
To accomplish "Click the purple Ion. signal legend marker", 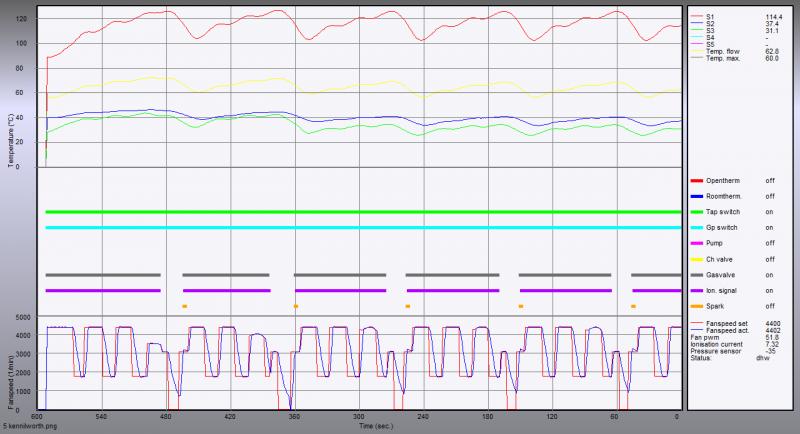I will point(695,290).
